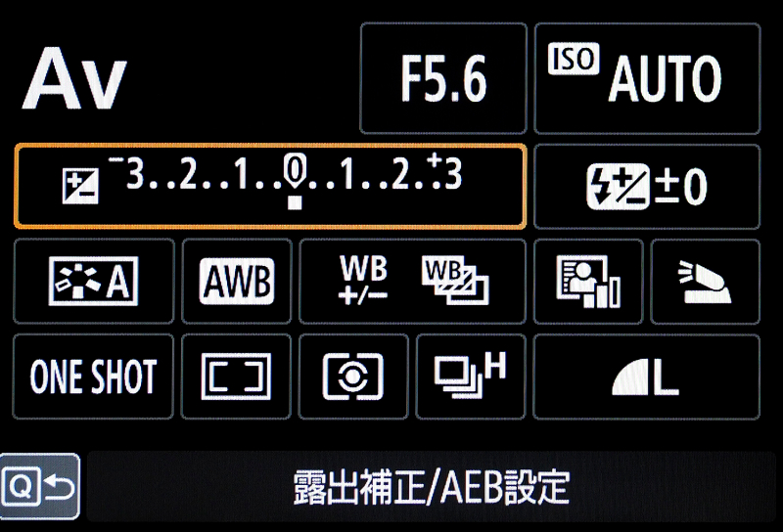Open the ISO AUTO speed setting

(x=647, y=78)
